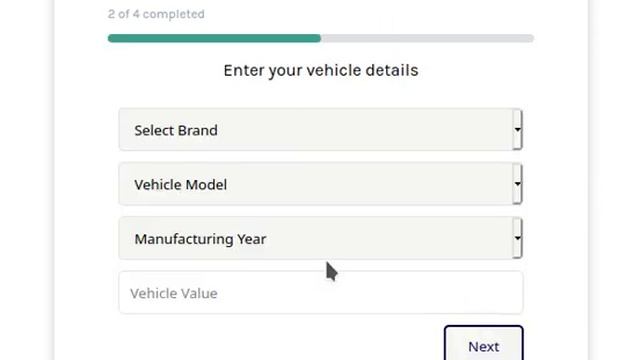This screenshot has width=640, height=360.
Task: Click the 'Vehicle Model' label text
Action: (x=180, y=185)
